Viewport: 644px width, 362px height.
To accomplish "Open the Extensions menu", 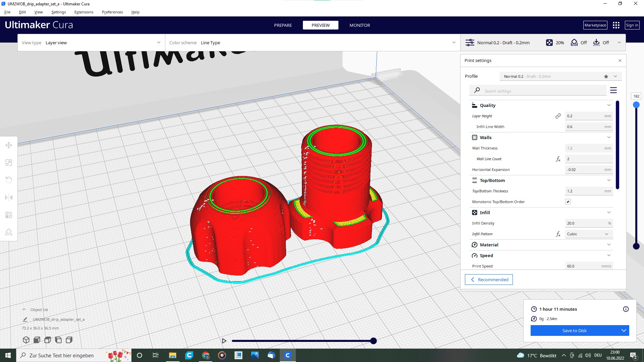I will coord(84,12).
